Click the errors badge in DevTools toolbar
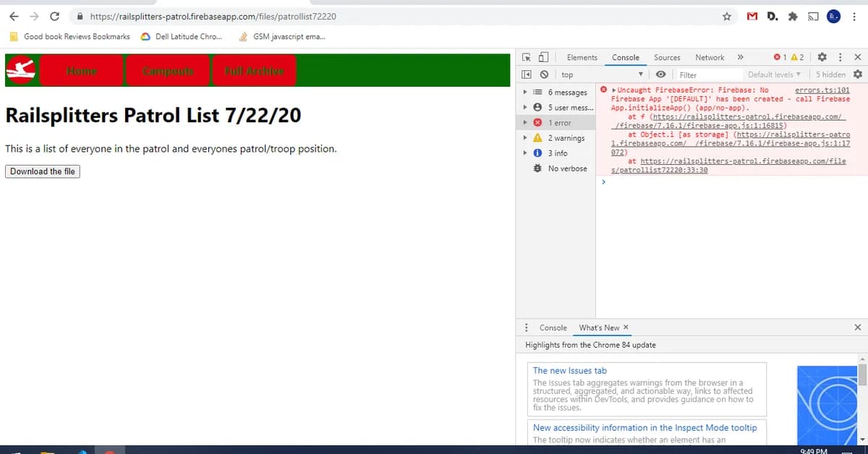 pos(779,56)
